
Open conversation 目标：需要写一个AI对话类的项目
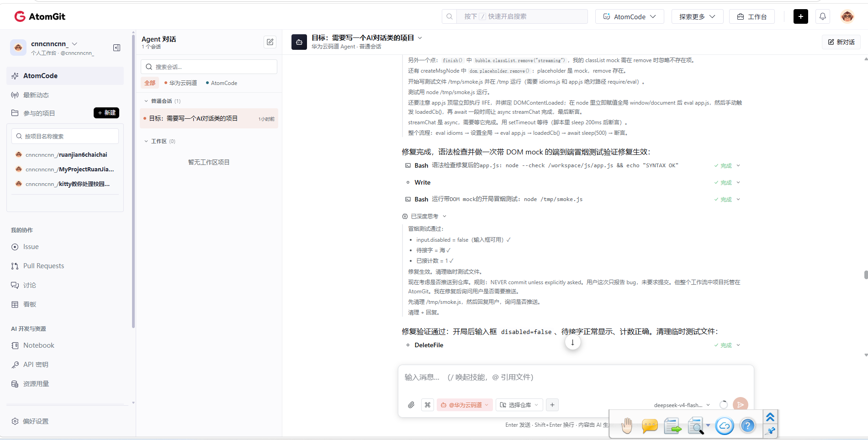[x=209, y=118]
